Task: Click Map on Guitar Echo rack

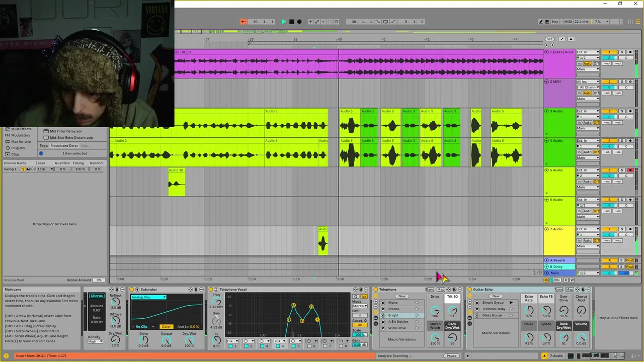Action: click(x=570, y=290)
